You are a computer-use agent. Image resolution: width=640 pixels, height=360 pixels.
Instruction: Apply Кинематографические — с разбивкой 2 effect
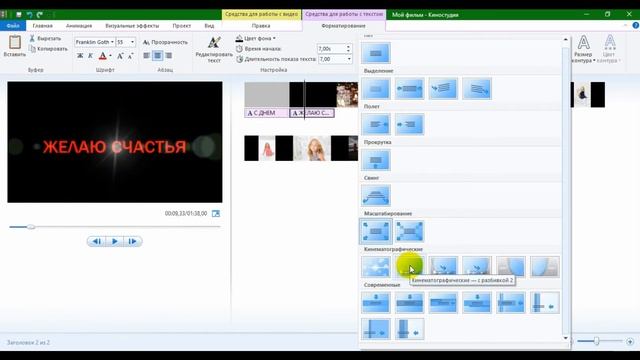click(409, 267)
